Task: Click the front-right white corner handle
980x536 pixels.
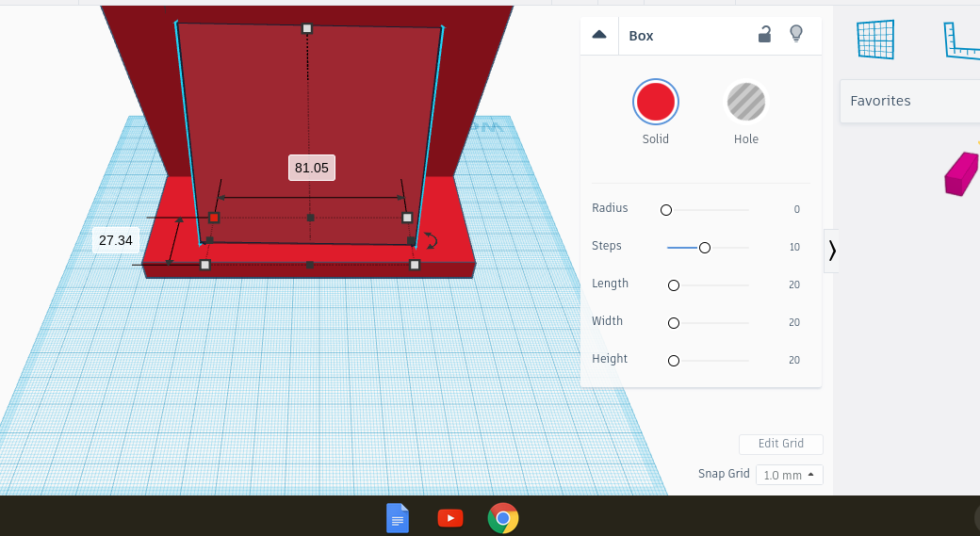Action: 415,265
